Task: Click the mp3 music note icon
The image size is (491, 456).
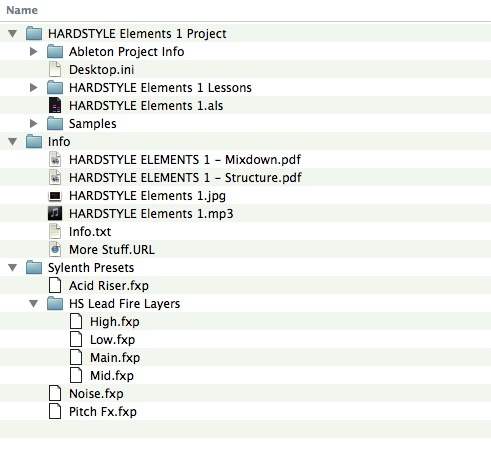Action: 55,213
